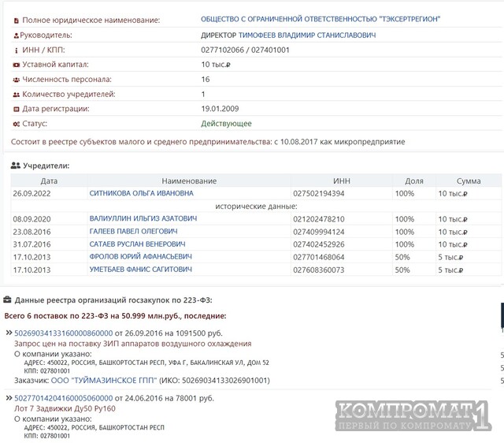Image resolution: width=504 pixels, height=443 pixels.
Task: Select INN 027502194394 in founders table
Action: [x=318, y=194]
